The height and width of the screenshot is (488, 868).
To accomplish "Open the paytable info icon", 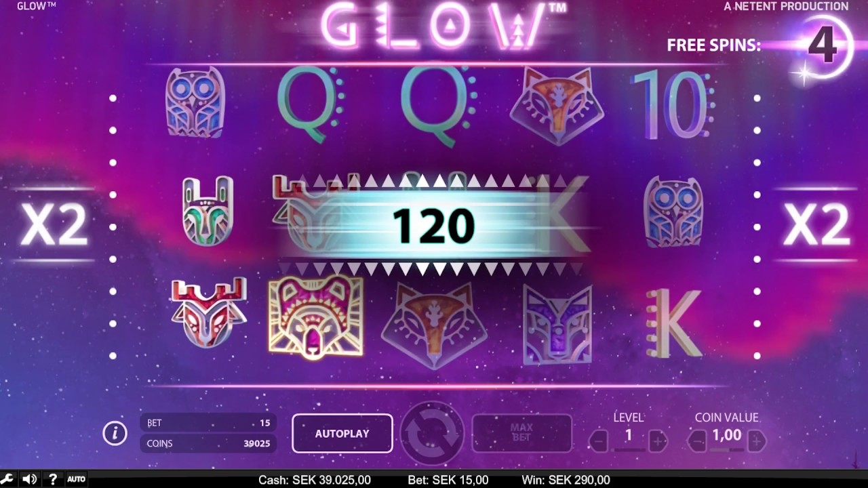I will (115, 432).
